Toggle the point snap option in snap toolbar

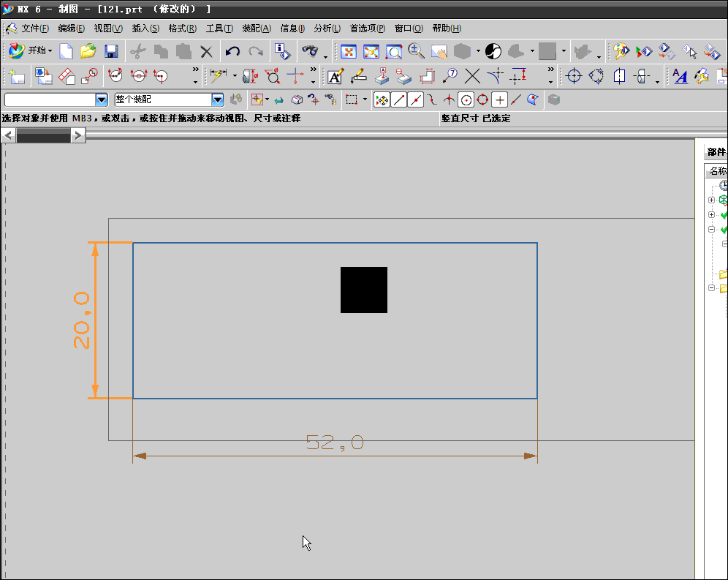(501, 99)
